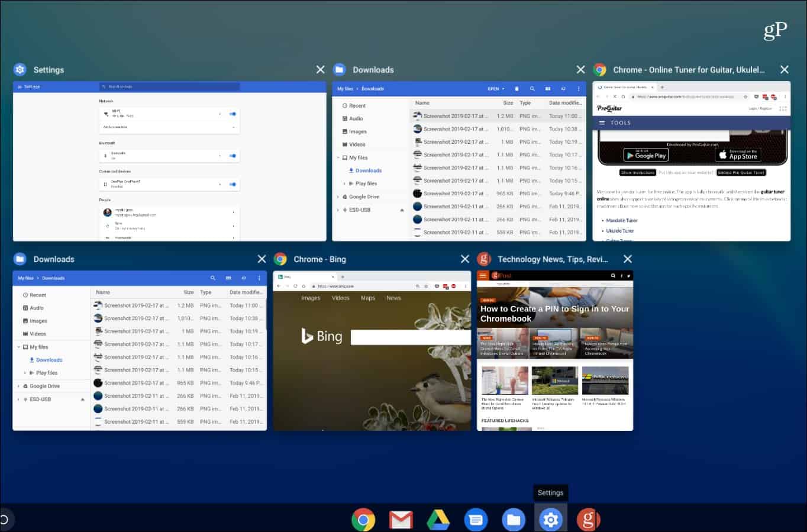The height and width of the screenshot is (532, 807).
Task: Select Maps on the Bing page
Action: coord(368,298)
